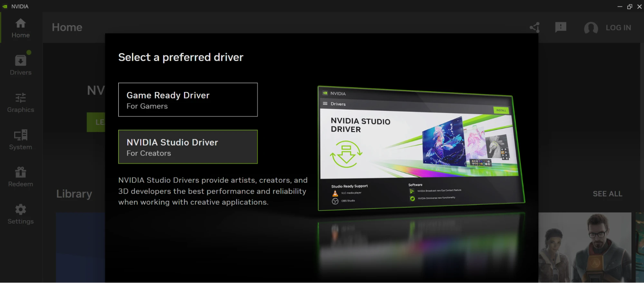The height and width of the screenshot is (283, 644).
Task: Click the share icon in header
Action: [x=535, y=27]
